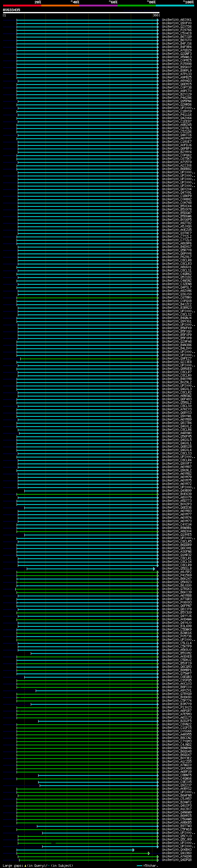The width and height of the screenshot is (197, 868).
Task: Click the green ~80% identity legend bar
Action: click(136, 6)
